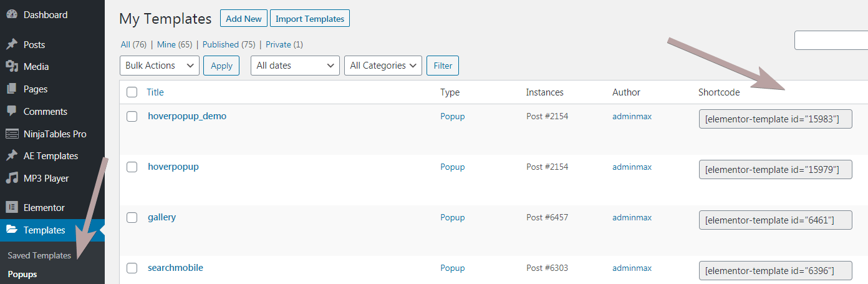
Task: Open the Bulk Actions dropdown
Action: (x=159, y=66)
